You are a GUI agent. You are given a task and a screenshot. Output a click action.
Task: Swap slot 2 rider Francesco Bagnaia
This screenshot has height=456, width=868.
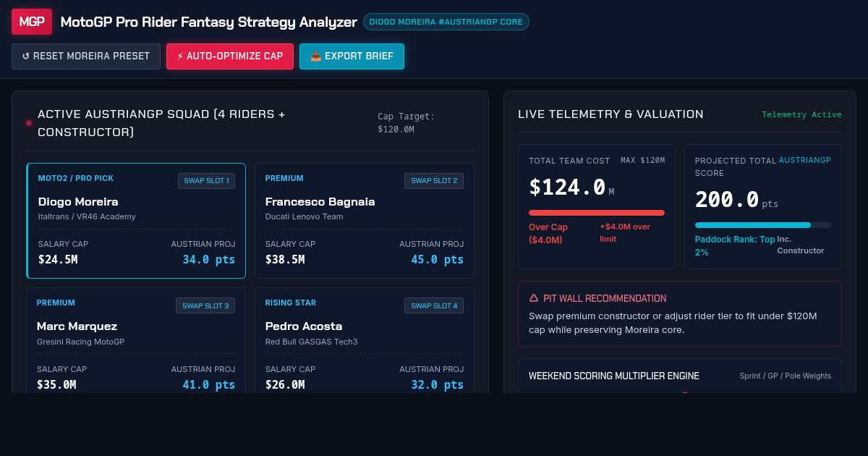[434, 181]
